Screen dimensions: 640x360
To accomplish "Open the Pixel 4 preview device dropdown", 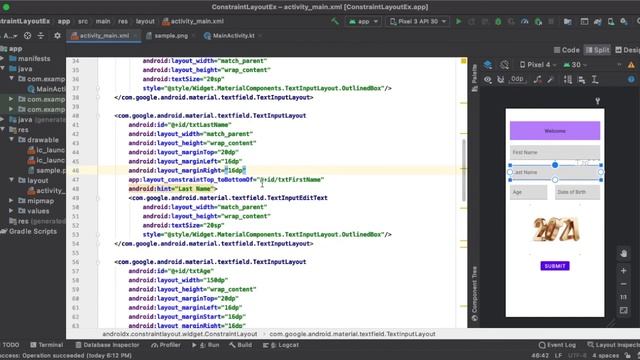I will (x=538, y=64).
